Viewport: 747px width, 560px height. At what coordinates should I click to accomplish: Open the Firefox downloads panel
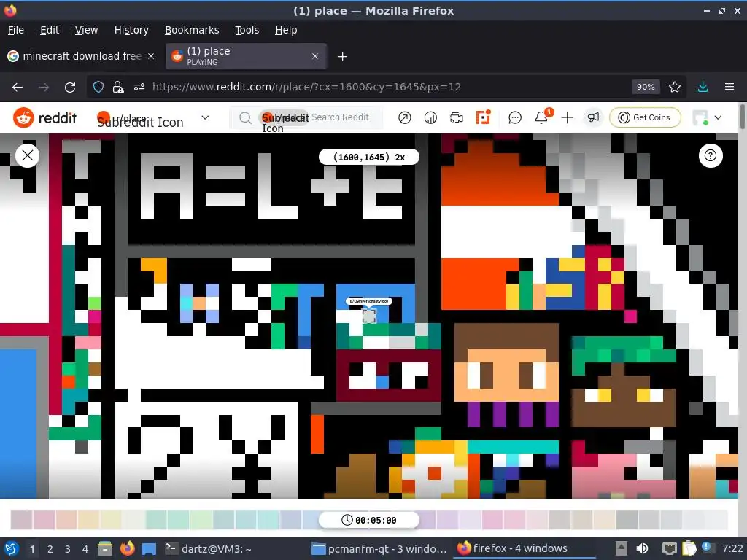click(x=703, y=87)
